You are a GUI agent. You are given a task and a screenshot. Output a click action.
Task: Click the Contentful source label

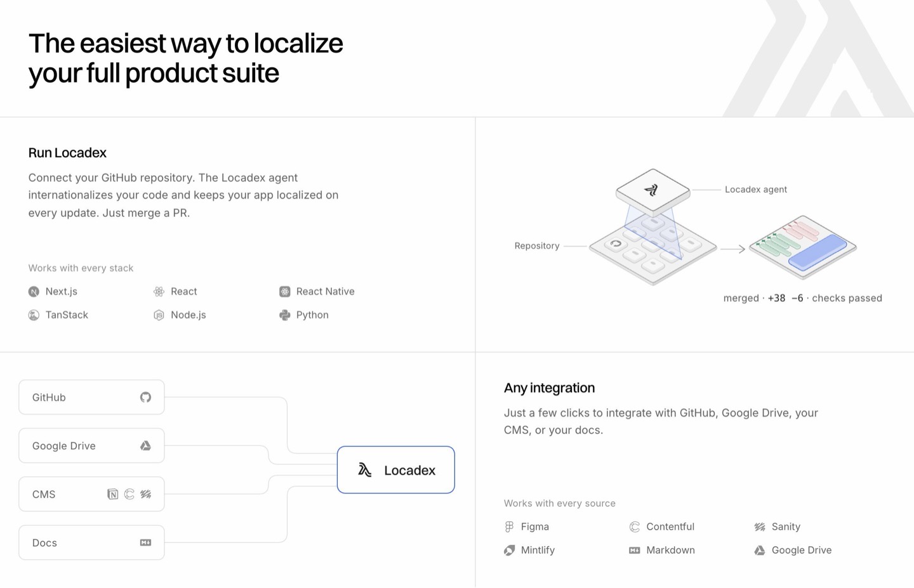click(670, 527)
